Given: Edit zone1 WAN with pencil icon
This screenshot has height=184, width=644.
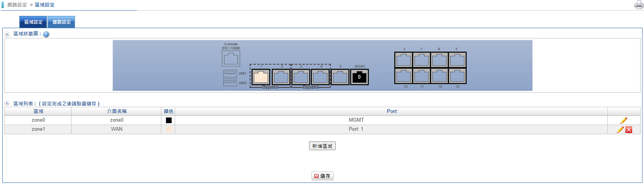Looking at the screenshot, I should pos(620,130).
